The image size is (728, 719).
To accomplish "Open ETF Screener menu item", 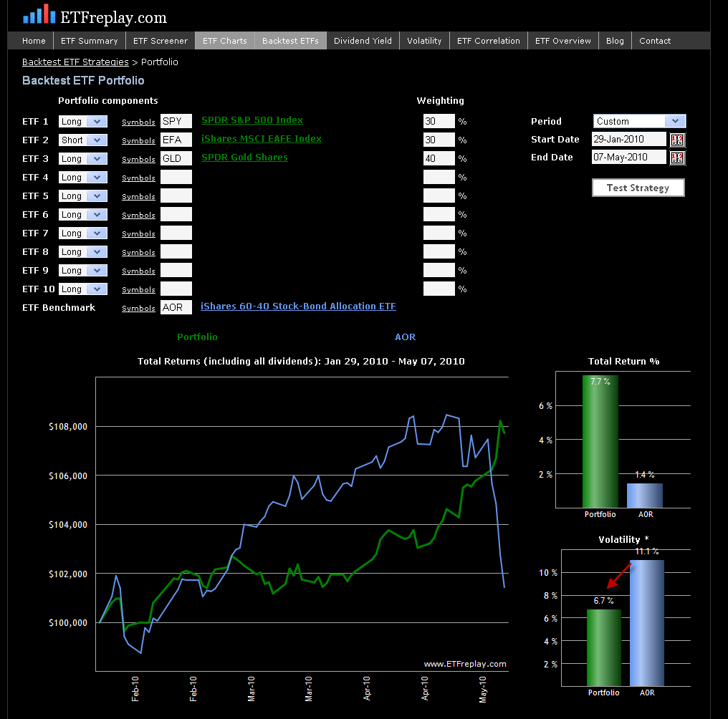I will 161,41.
